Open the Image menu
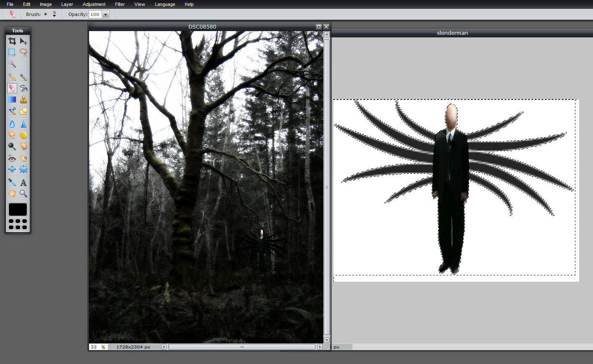 [x=46, y=4]
